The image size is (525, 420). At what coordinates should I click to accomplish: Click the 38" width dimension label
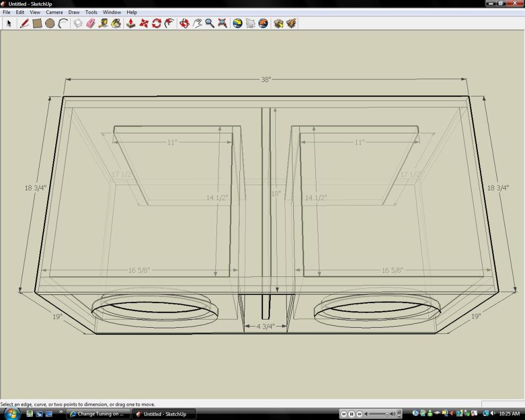pyautogui.click(x=266, y=79)
